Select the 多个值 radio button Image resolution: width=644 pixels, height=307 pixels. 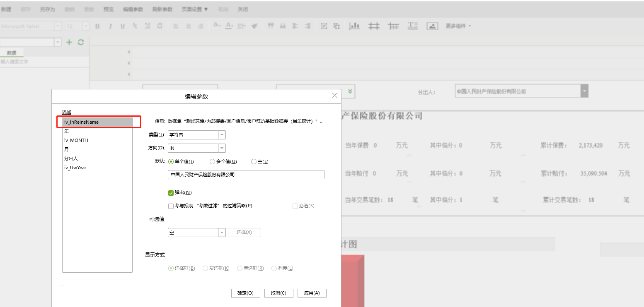pos(213,162)
